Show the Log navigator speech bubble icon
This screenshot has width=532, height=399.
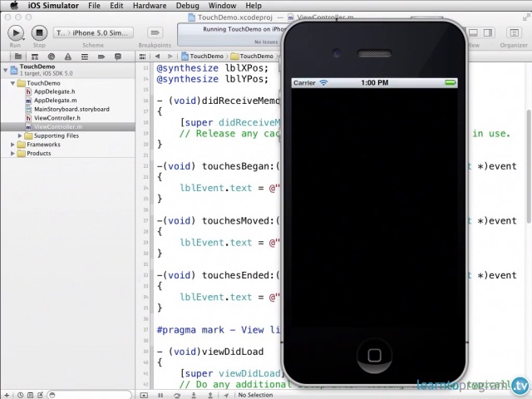(118, 57)
